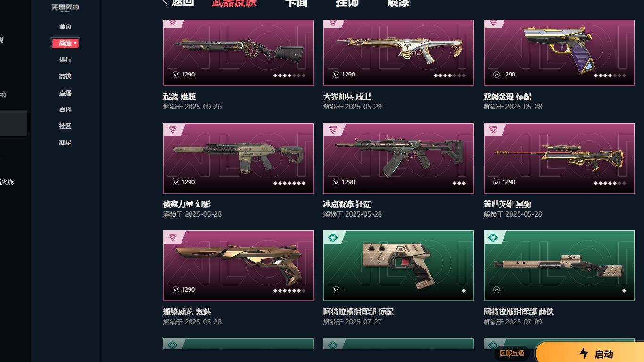Click the 区服互通 button

pyautogui.click(x=512, y=353)
